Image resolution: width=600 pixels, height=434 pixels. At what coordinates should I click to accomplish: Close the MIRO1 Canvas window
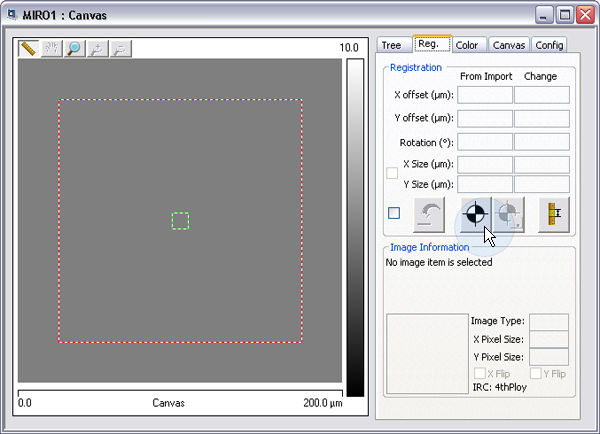585,15
